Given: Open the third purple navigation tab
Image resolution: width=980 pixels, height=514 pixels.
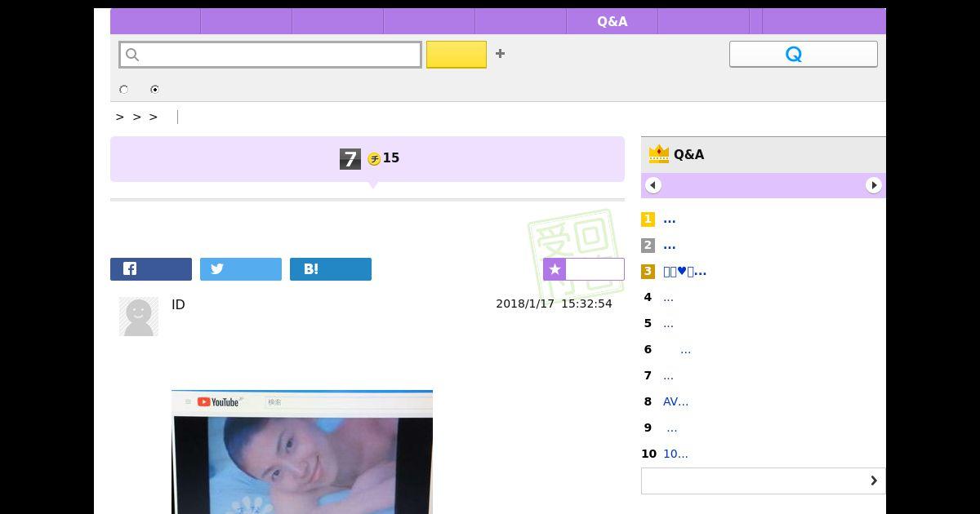Looking at the screenshot, I should click(338, 21).
